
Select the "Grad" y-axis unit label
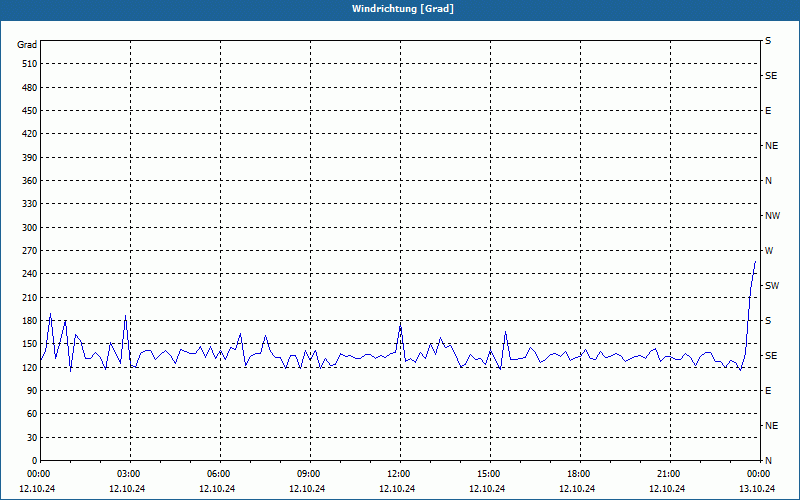[27, 45]
